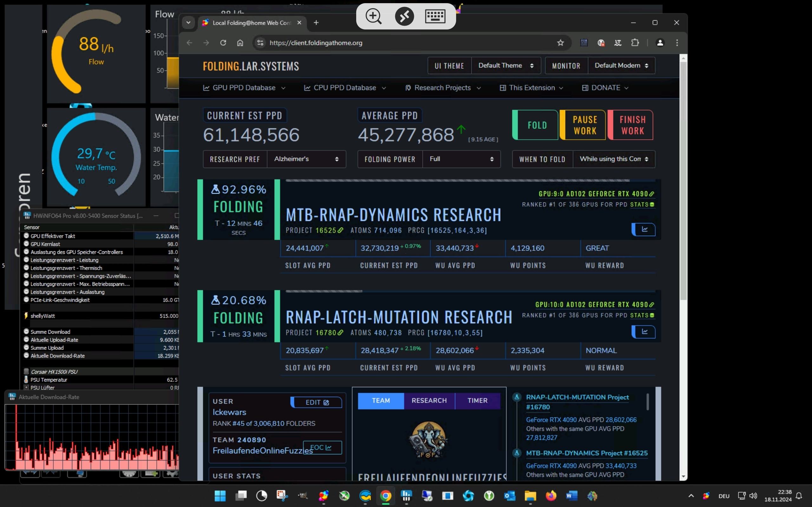The width and height of the screenshot is (812, 507).
Task: Click the EDIT user button
Action: (317, 402)
